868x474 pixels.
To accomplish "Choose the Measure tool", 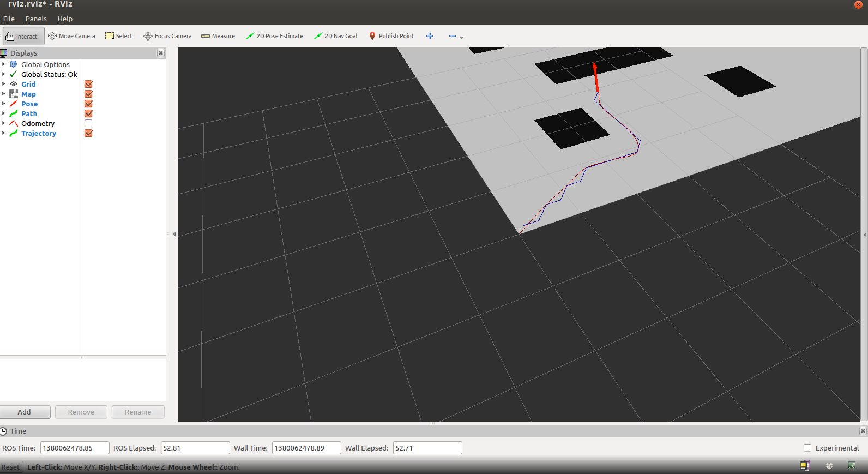I will (x=218, y=36).
